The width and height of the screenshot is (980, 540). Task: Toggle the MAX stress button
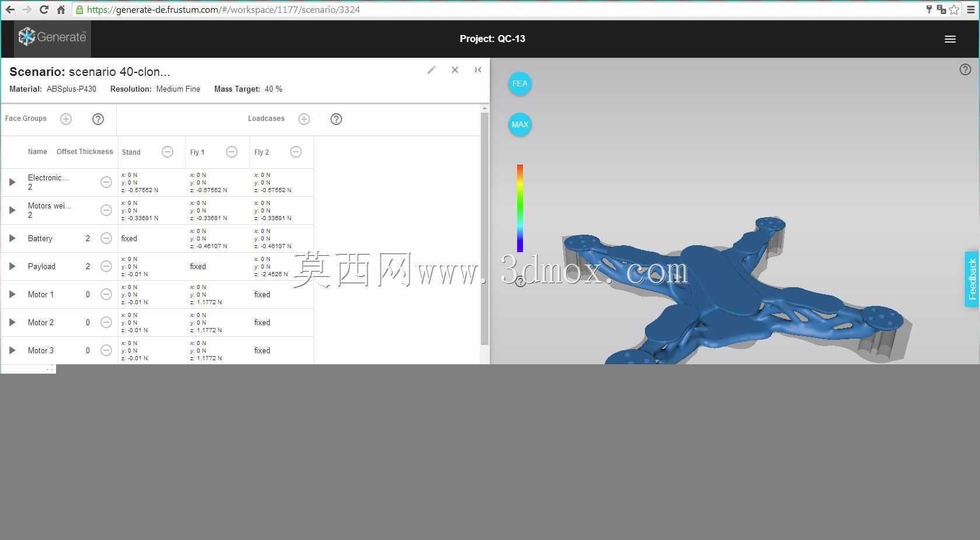[519, 124]
